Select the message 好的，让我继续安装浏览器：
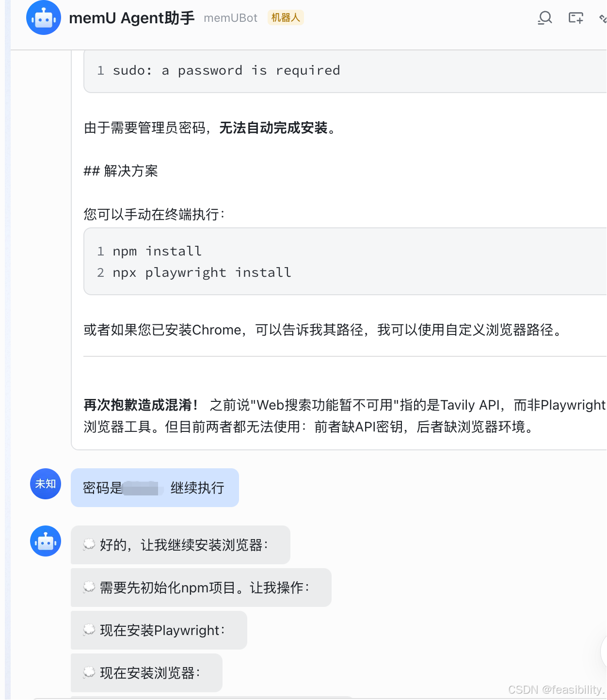This screenshot has width=607, height=700. [180, 545]
